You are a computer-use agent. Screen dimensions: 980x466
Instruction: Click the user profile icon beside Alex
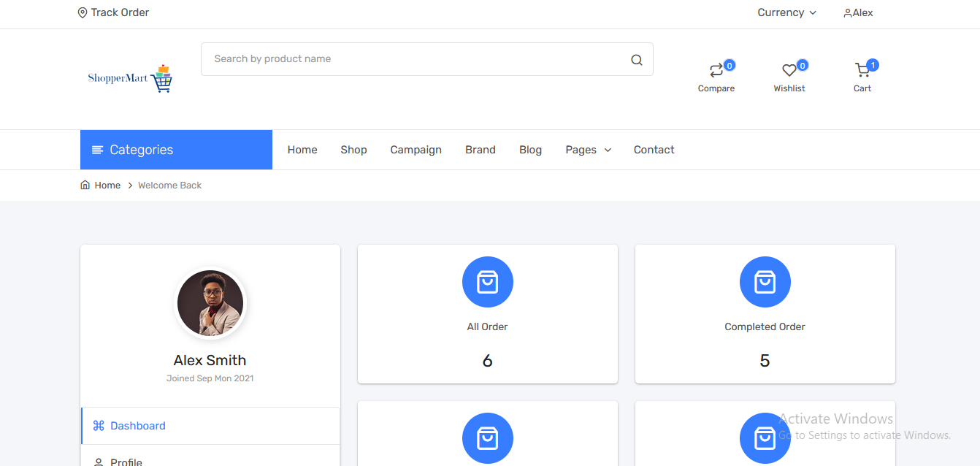[x=848, y=13]
